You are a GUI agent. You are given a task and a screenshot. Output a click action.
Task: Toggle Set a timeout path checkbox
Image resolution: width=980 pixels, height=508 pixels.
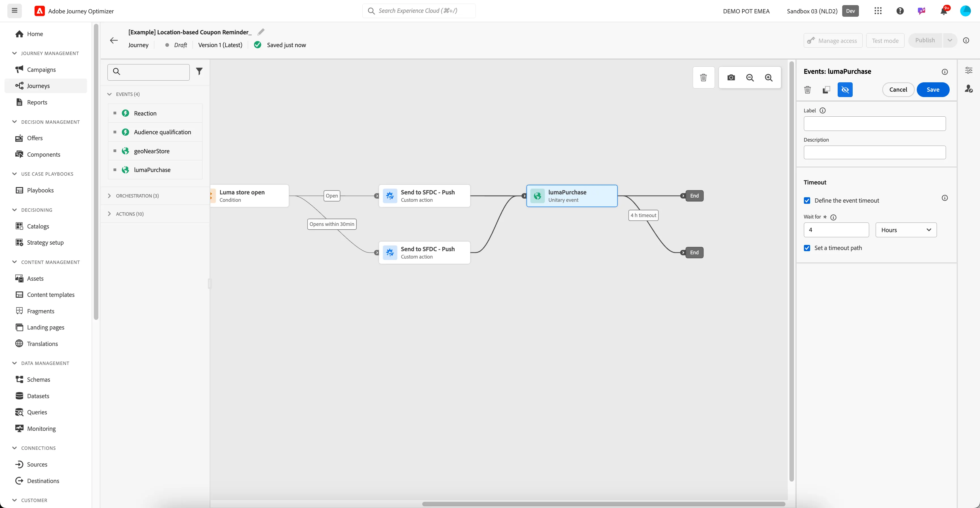807,248
